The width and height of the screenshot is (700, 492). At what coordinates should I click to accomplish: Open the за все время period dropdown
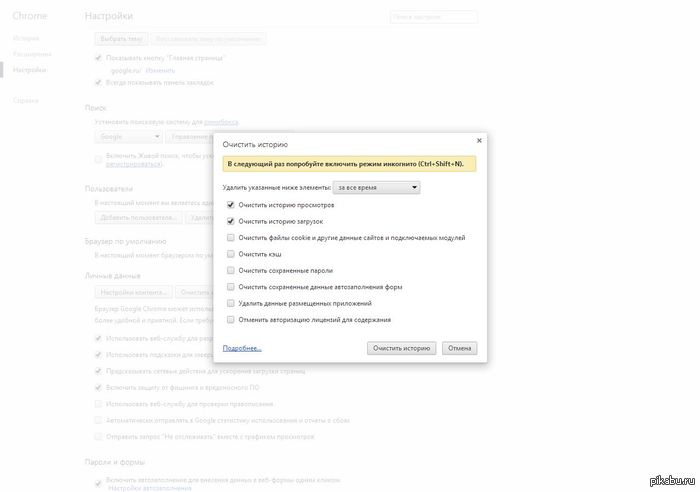click(376, 187)
